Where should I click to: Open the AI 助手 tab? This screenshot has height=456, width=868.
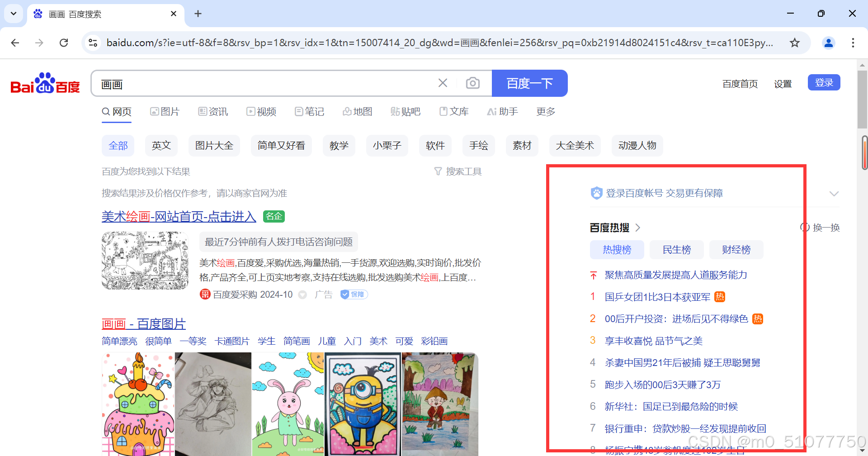pos(502,112)
